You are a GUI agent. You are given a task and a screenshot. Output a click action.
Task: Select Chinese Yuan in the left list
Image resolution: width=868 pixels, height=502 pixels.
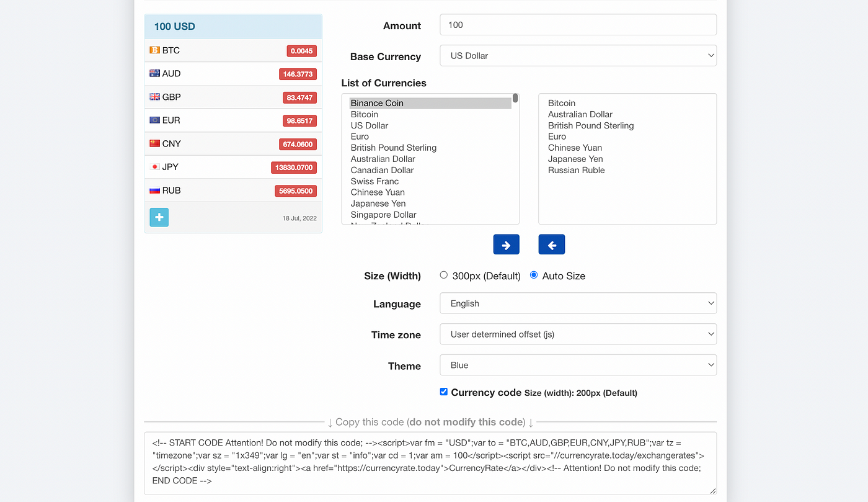click(x=430, y=192)
